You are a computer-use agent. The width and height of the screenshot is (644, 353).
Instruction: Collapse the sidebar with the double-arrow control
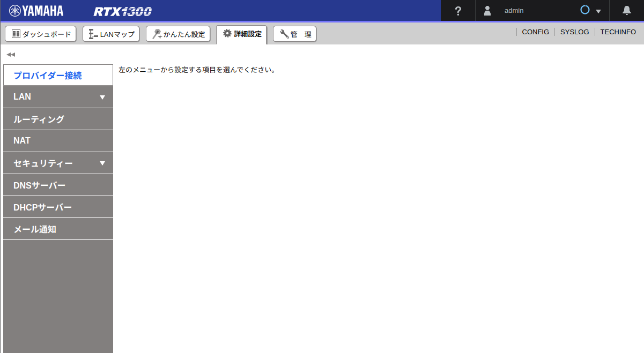(x=11, y=54)
